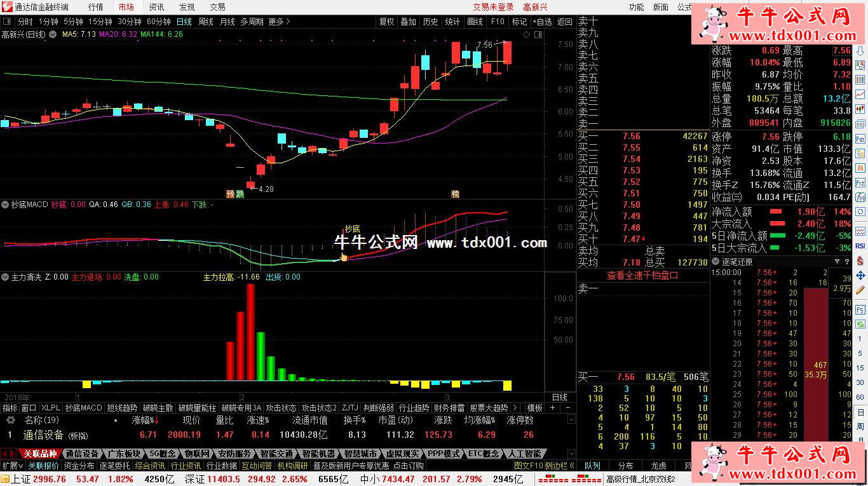This screenshot has height=486, width=868.
Task: Open the 资金分布 tab
Action: pos(79,466)
